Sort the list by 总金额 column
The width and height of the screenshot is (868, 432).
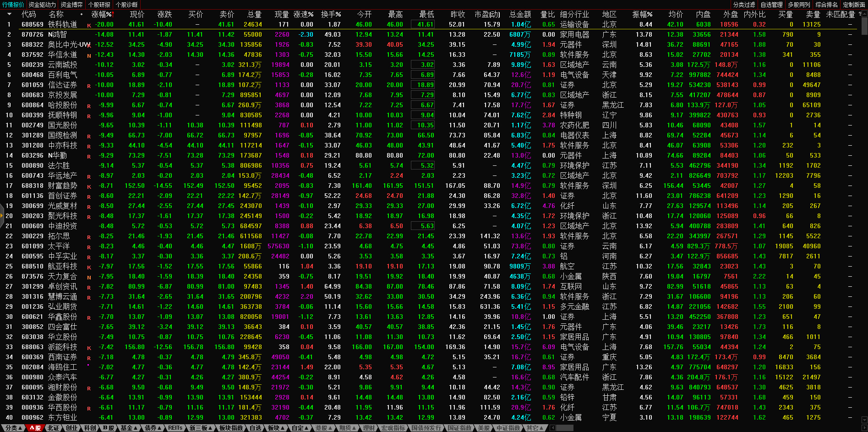tap(520, 14)
